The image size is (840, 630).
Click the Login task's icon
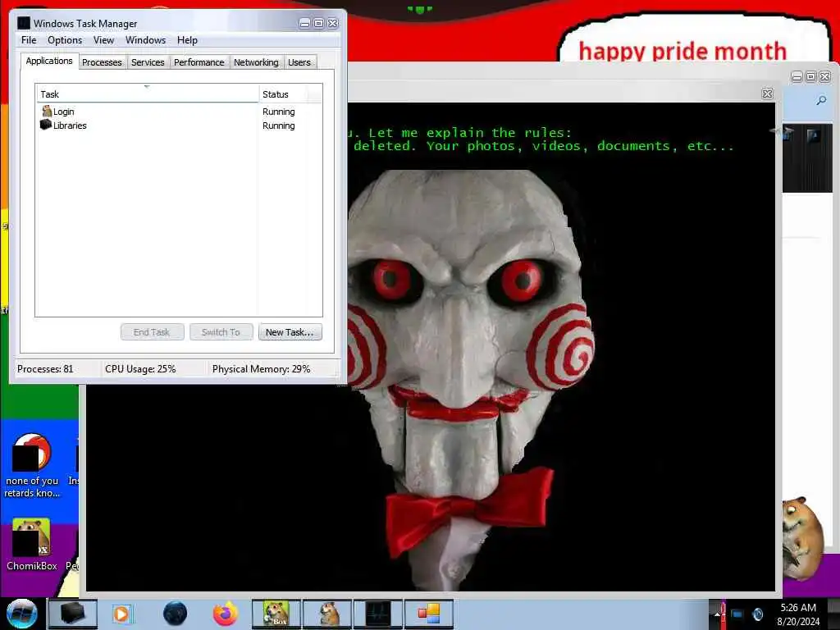[47, 111]
